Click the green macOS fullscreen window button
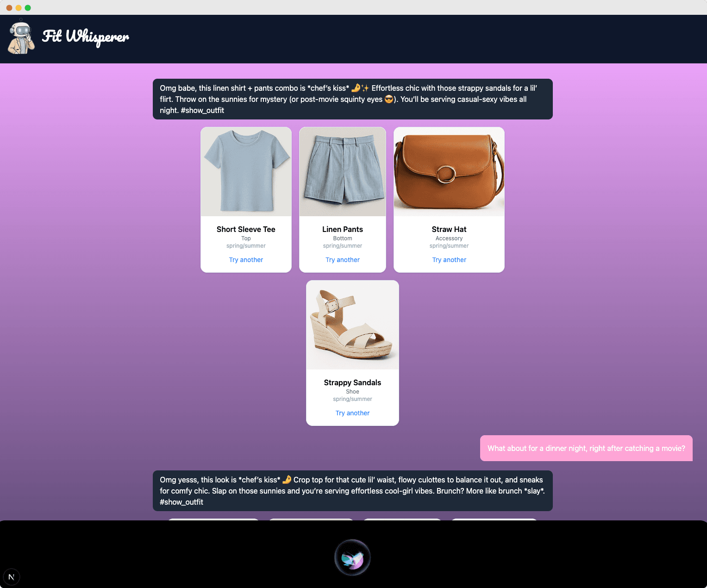 coord(28,8)
